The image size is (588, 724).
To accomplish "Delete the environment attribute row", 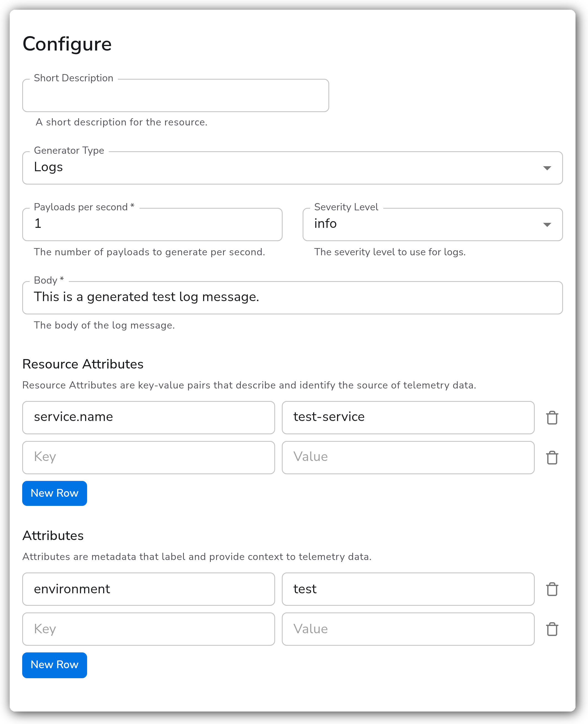I will tap(552, 589).
